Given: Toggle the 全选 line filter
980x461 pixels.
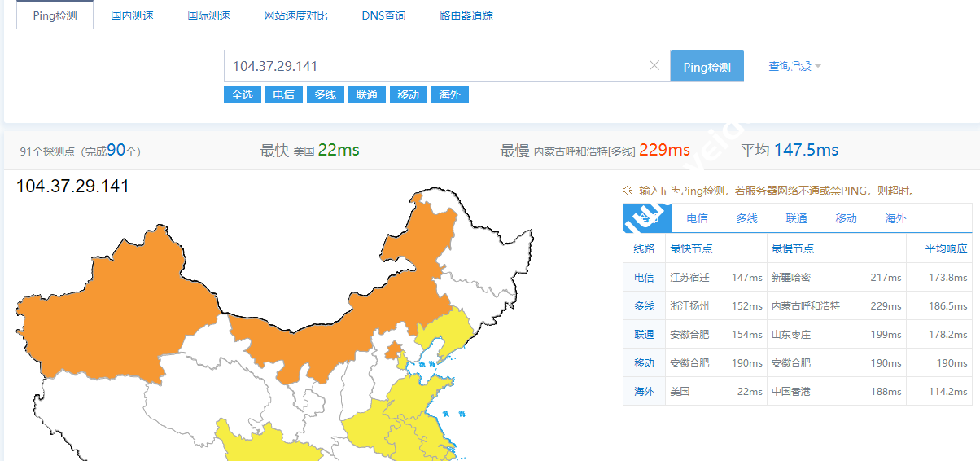Looking at the screenshot, I should [243, 94].
